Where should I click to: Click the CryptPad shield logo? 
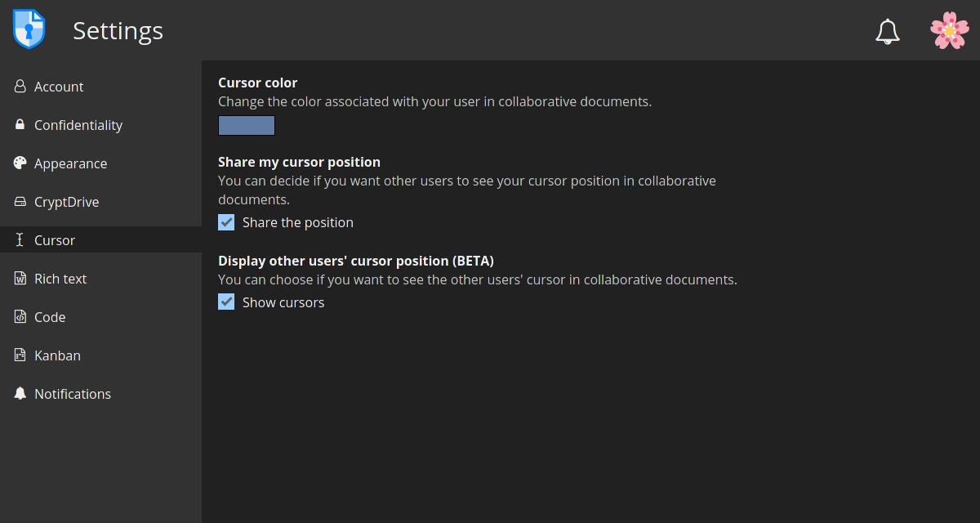[x=29, y=30]
